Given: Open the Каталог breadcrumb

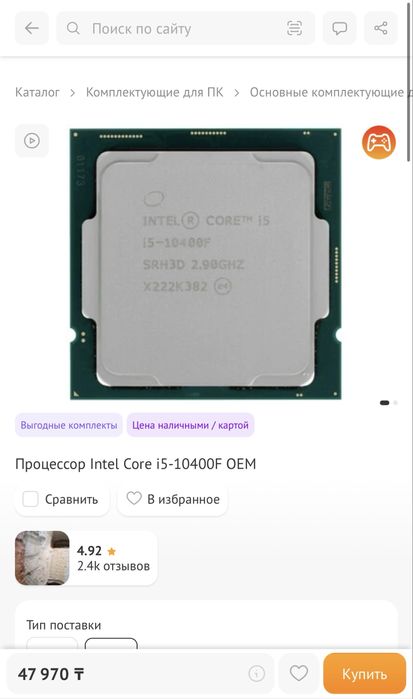Looking at the screenshot, I should [37, 92].
